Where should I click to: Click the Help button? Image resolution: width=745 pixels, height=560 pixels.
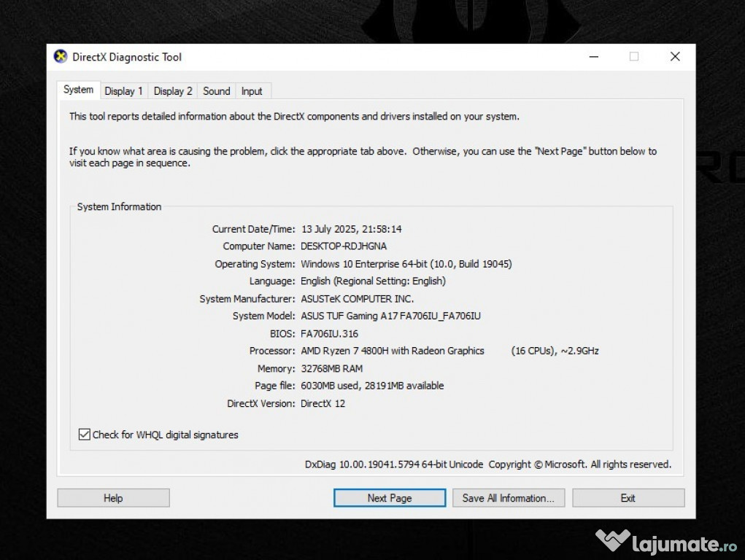tap(113, 498)
